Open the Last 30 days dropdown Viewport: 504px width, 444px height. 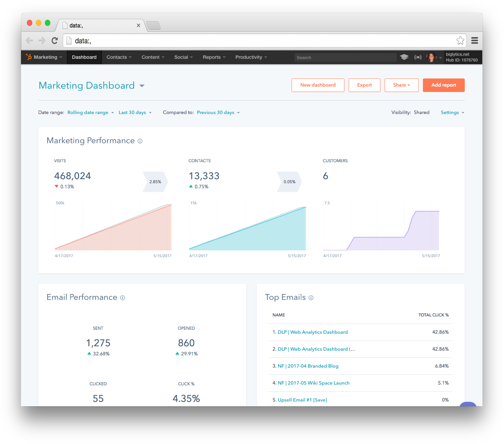coord(135,112)
